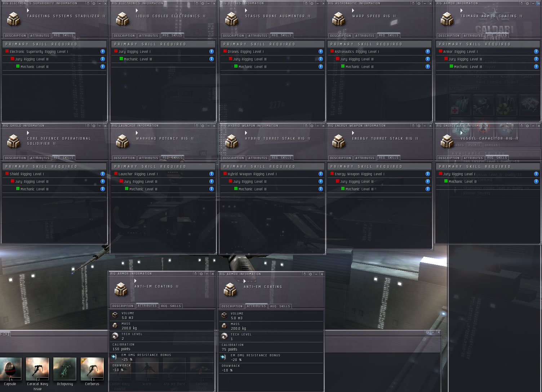542x392 pixels.
Task: Click the Trimark Armor Coating II rig icon
Action: tap(447, 19)
